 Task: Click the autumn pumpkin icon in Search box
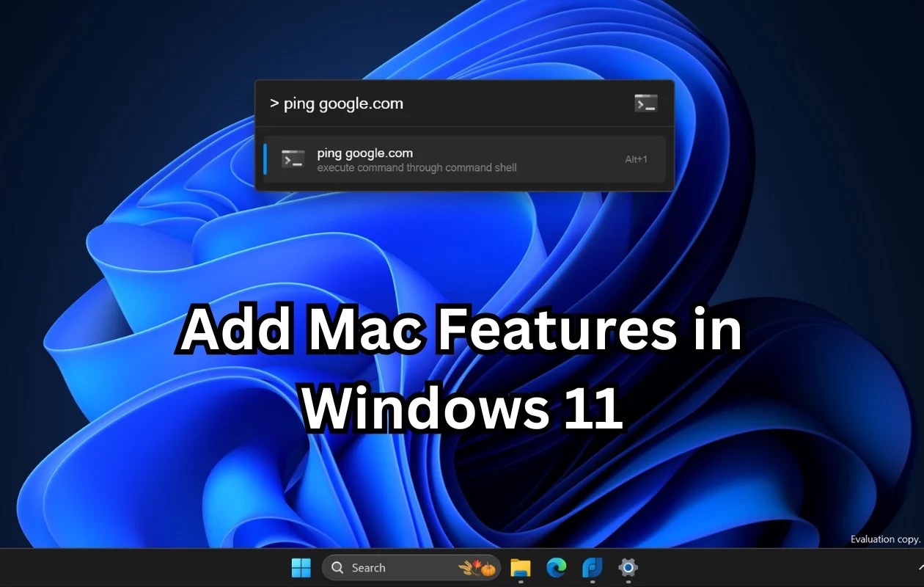pyautogui.click(x=477, y=567)
